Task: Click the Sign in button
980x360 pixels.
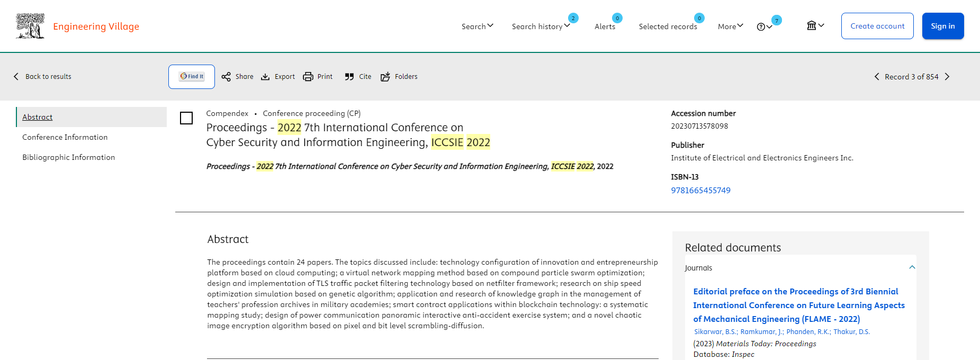Action: point(943,26)
